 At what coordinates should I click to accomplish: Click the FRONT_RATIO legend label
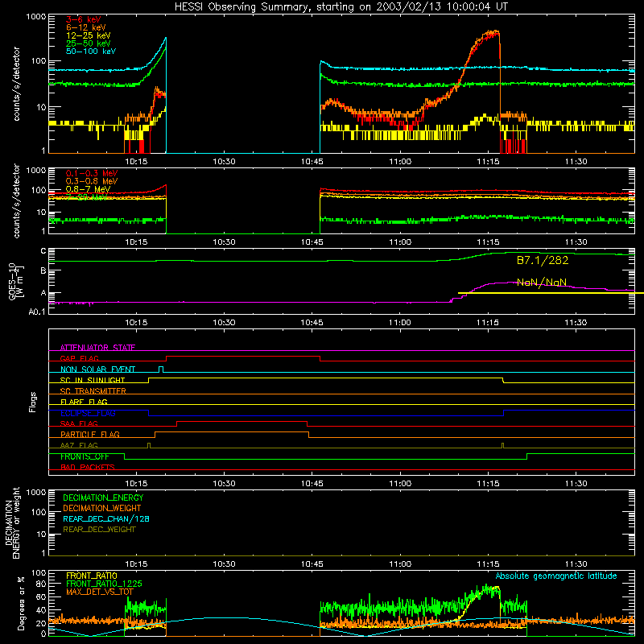92,576
